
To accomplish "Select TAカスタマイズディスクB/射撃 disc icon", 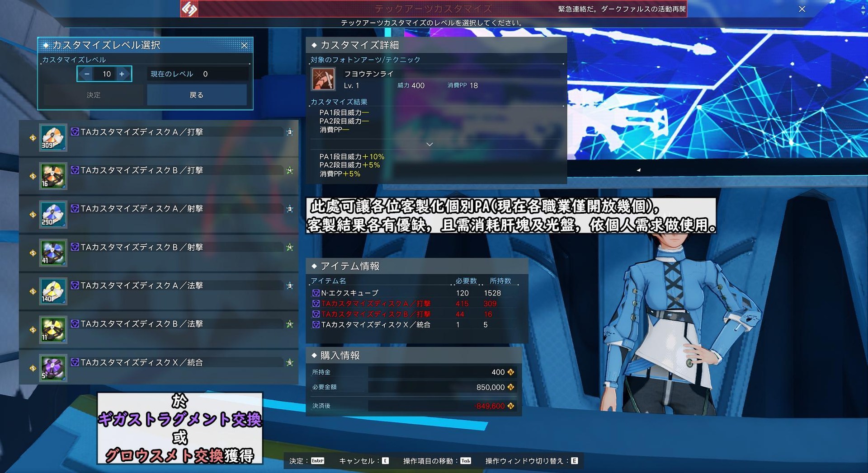I will pos(53,253).
